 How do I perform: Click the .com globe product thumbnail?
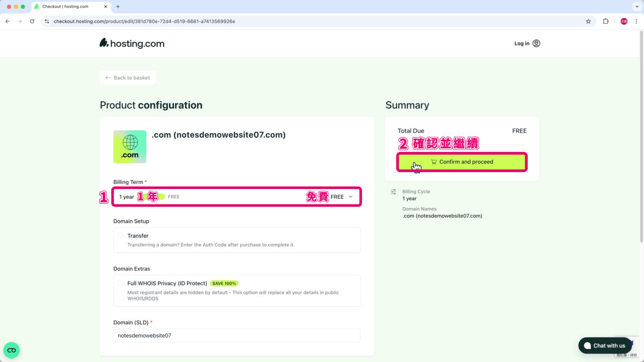(130, 147)
